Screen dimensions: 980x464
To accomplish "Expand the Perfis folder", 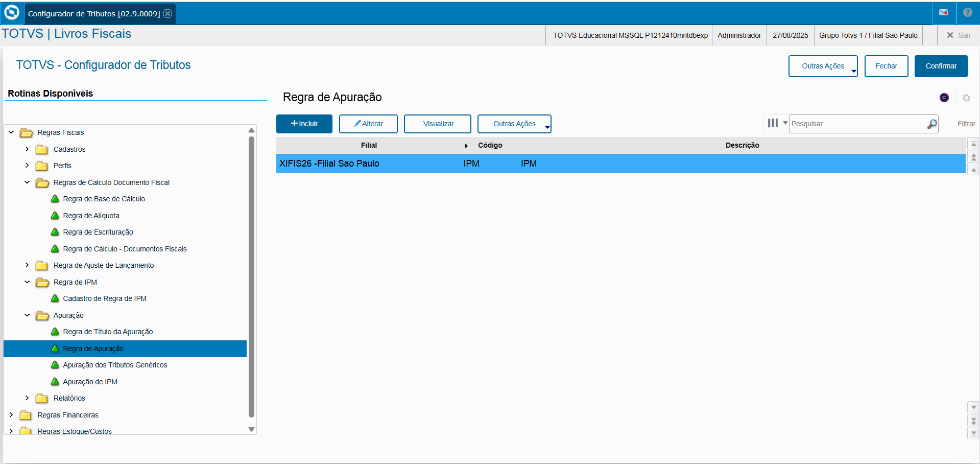I will coord(27,166).
